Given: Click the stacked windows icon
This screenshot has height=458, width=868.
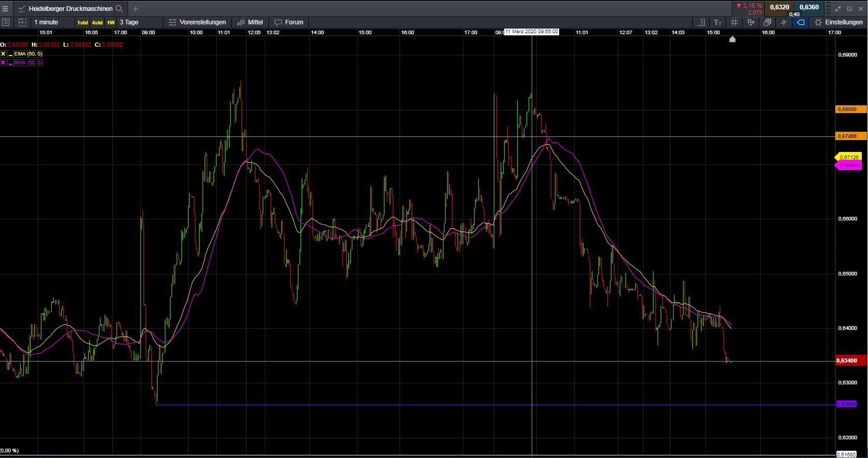Looking at the screenshot, I should 767,22.
